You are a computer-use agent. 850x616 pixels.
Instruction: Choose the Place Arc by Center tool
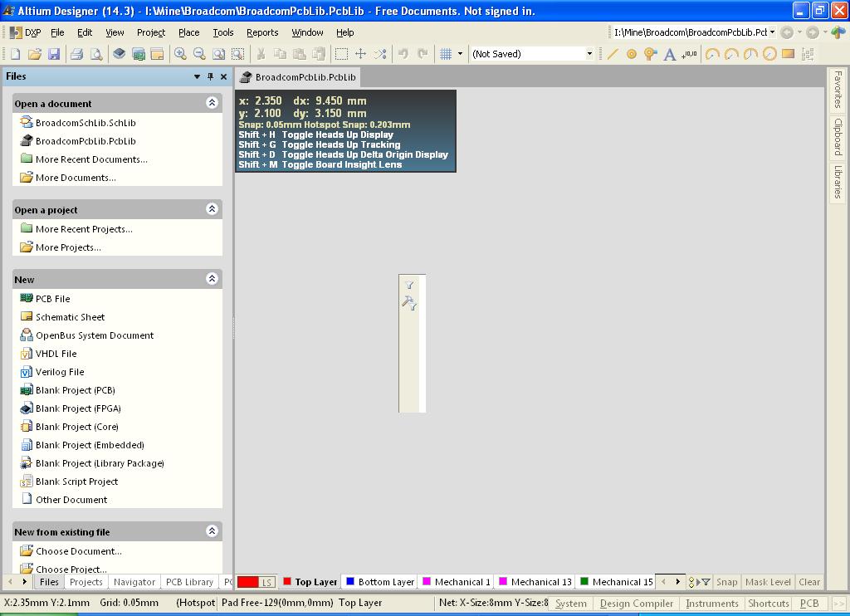point(712,54)
